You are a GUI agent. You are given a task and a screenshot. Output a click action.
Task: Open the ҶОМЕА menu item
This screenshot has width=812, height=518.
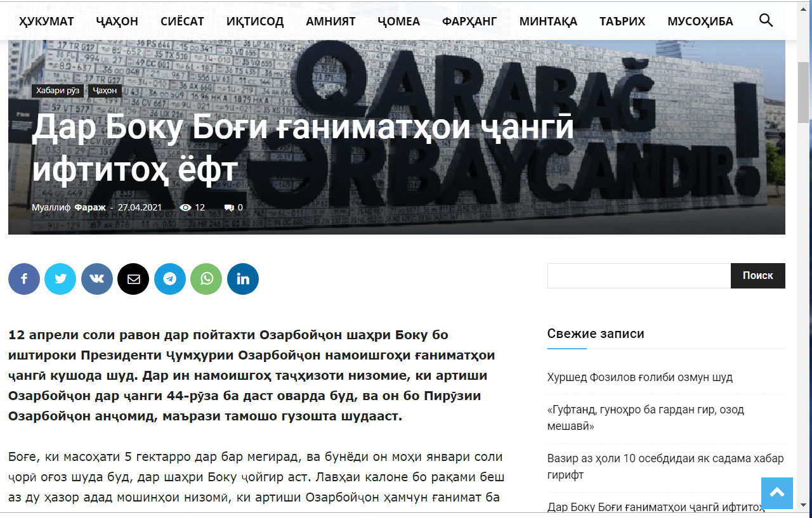tap(398, 22)
